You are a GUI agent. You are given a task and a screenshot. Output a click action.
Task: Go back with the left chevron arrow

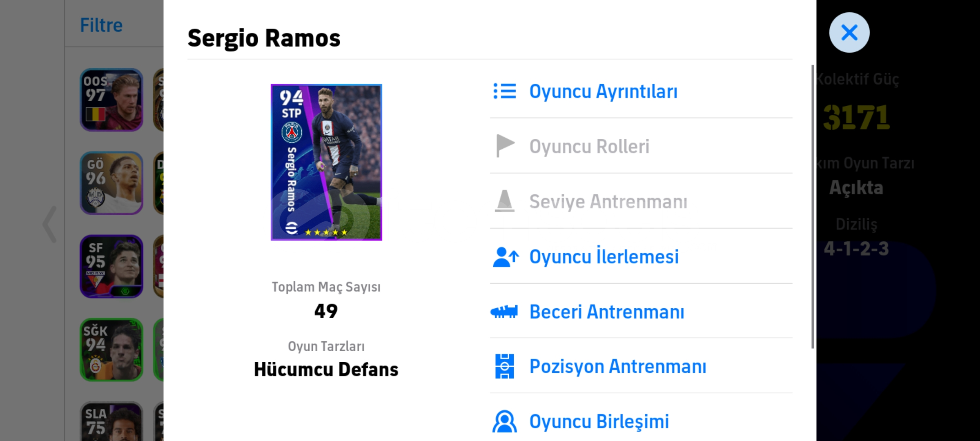pos(50,224)
